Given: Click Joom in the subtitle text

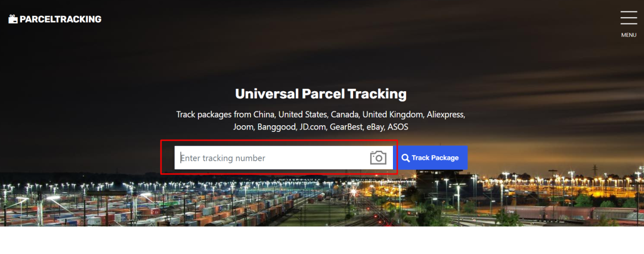Looking at the screenshot, I should 243,126.
